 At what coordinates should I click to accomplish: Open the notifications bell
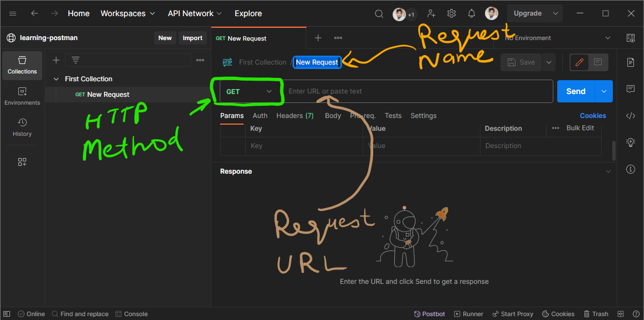coord(472,13)
